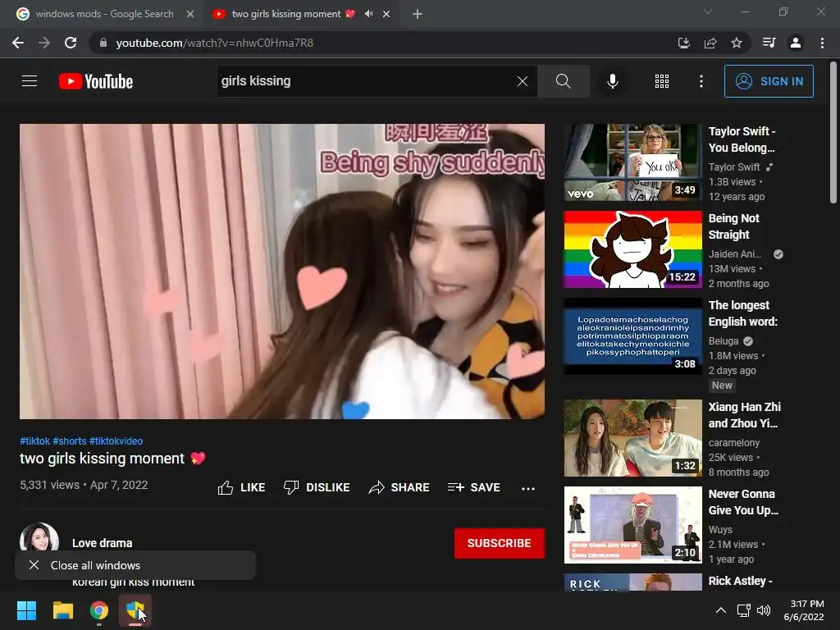Click the SIGN IN button
Image resolution: width=840 pixels, height=630 pixels.
pyautogui.click(x=769, y=81)
